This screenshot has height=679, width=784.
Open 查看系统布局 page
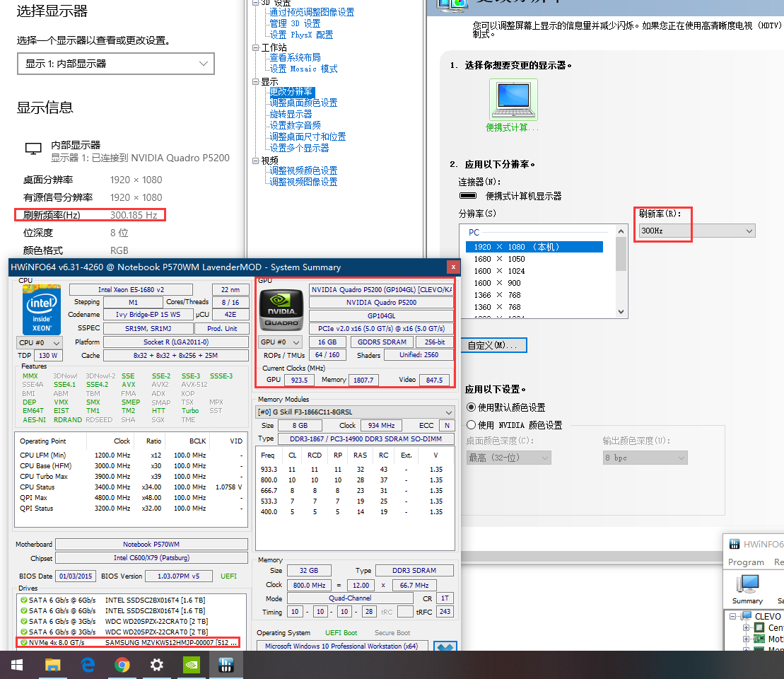click(x=295, y=57)
